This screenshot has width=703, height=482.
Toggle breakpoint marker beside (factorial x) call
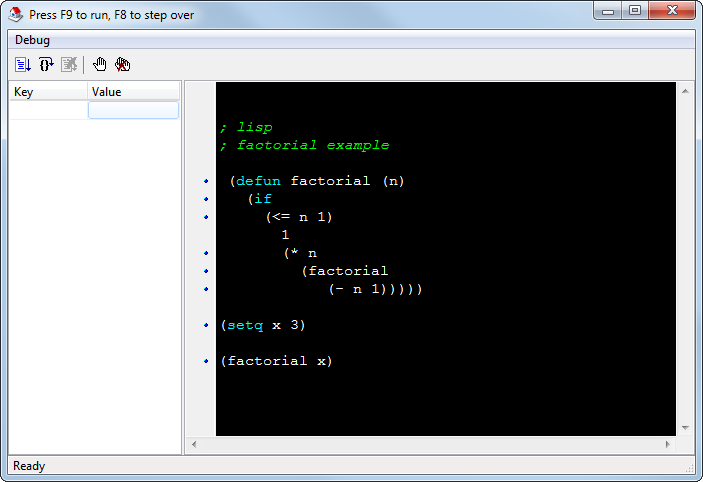point(206,361)
